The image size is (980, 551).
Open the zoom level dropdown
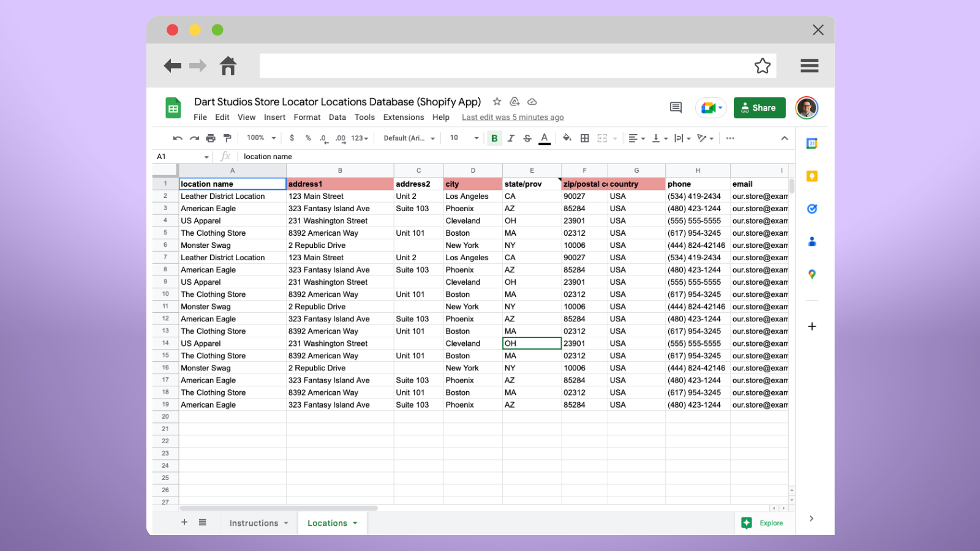tap(260, 138)
